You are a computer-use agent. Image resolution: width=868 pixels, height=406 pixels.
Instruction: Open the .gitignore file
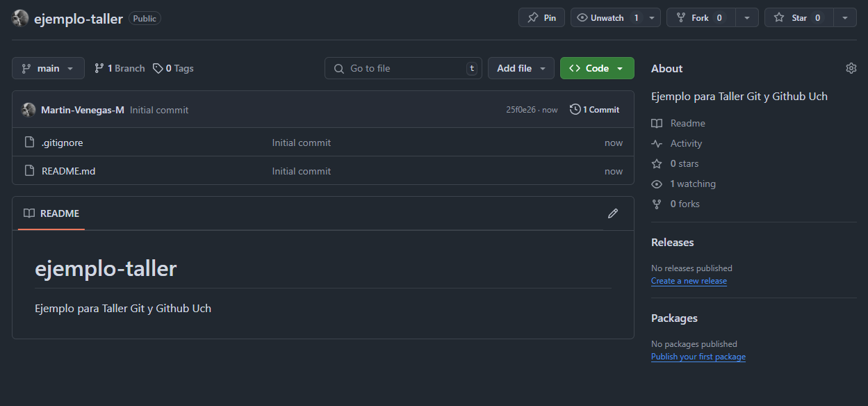coord(63,143)
